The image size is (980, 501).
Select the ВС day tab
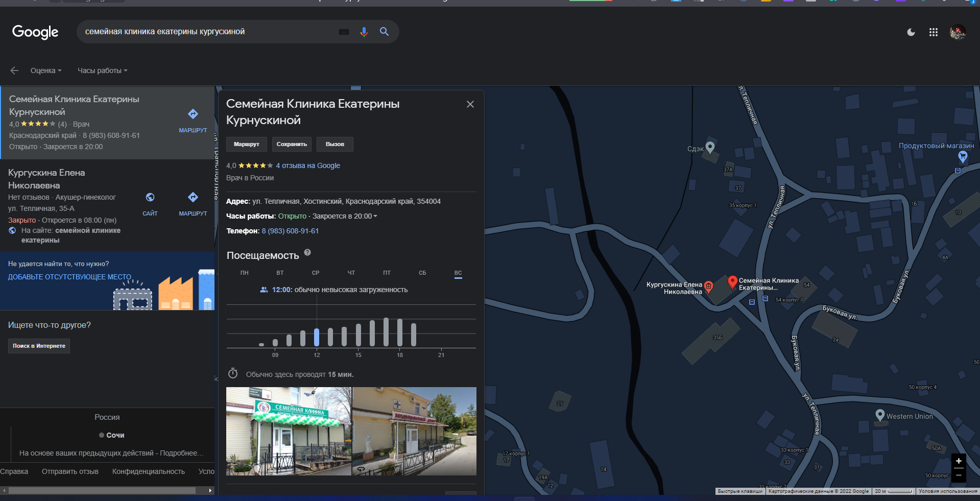pyautogui.click(x=458, y=273)
